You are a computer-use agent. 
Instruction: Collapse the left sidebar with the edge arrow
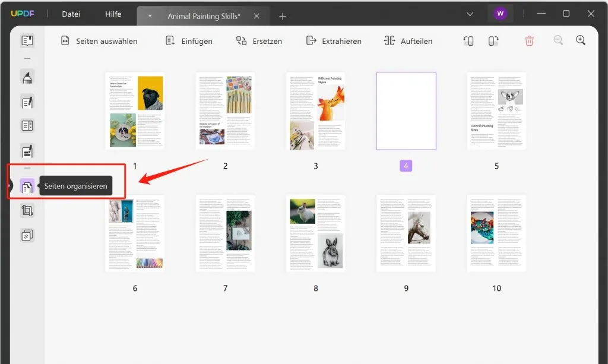click(x=9, y=185)
